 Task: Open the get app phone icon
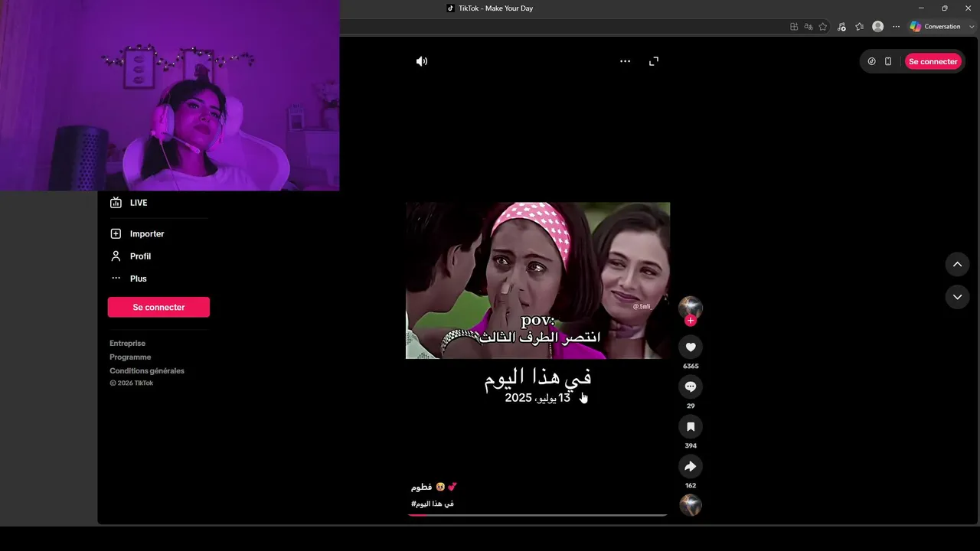[888, 61]
